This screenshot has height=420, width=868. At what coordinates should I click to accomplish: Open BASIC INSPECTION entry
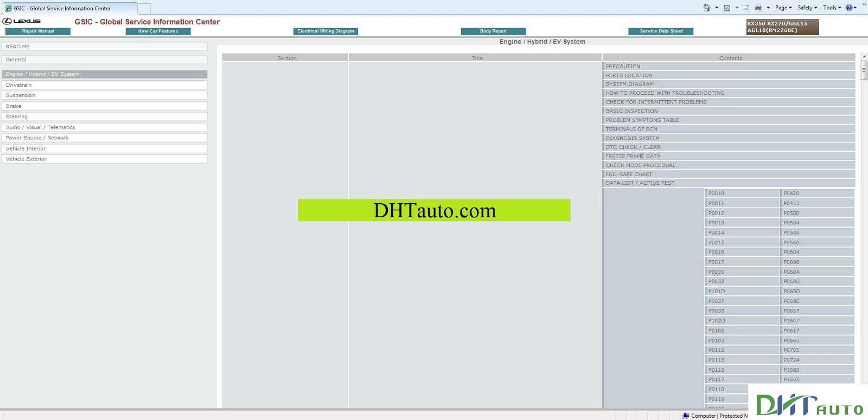click(729, 111)
